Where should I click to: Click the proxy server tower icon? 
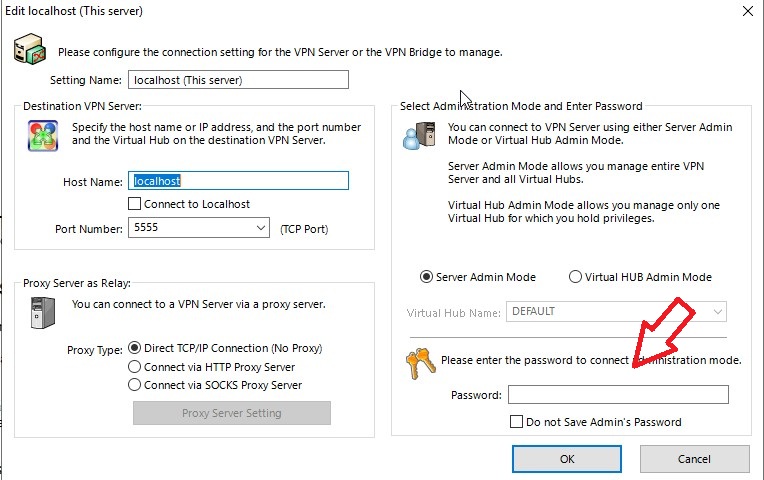[42, 312]
